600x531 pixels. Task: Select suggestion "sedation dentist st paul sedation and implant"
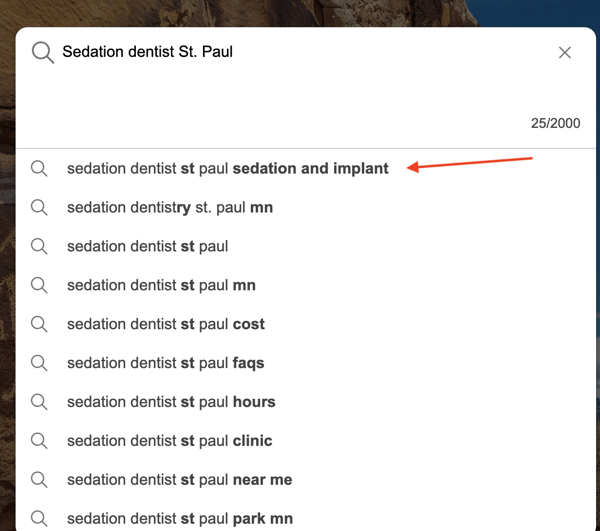(x=227, y=169)
